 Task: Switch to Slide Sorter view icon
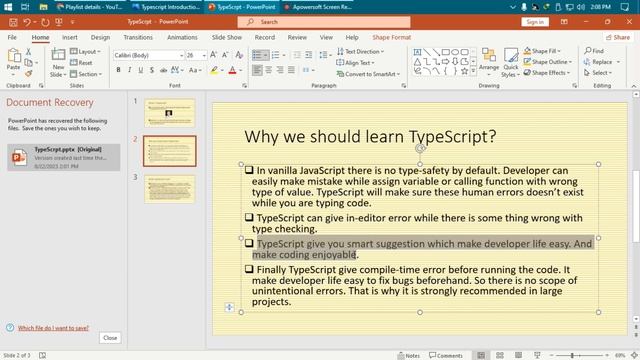pos(500,356)
